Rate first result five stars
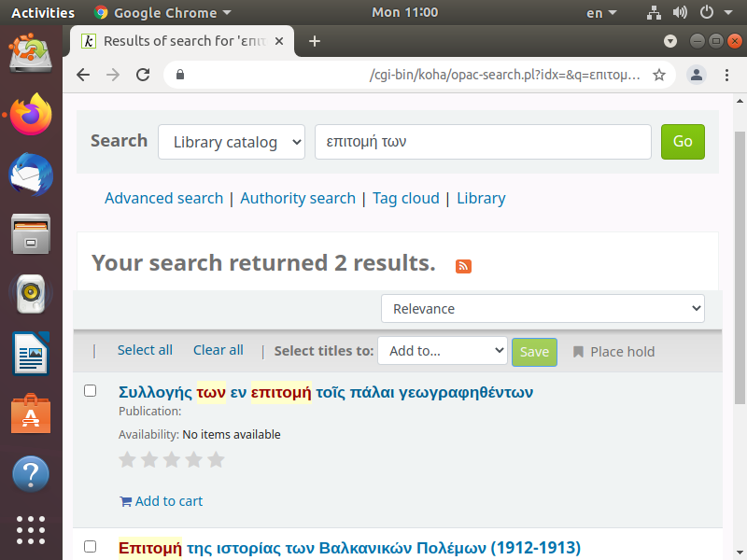 [216, 459]
